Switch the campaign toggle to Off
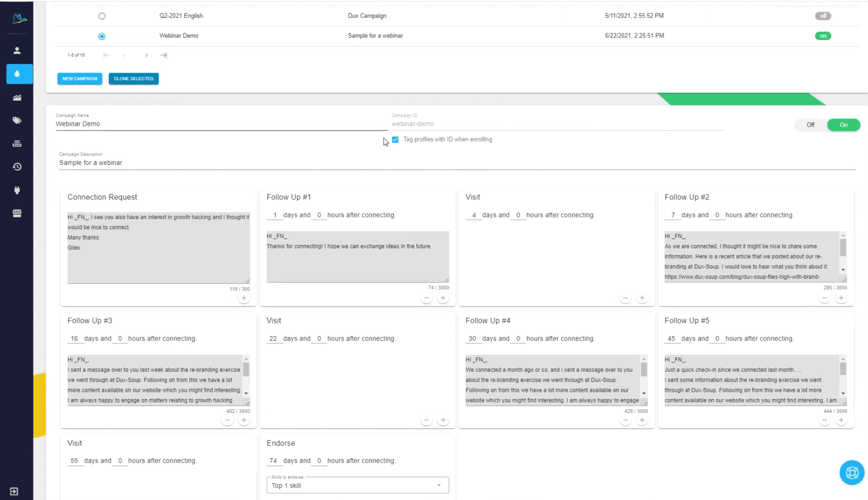 (811, 125)
